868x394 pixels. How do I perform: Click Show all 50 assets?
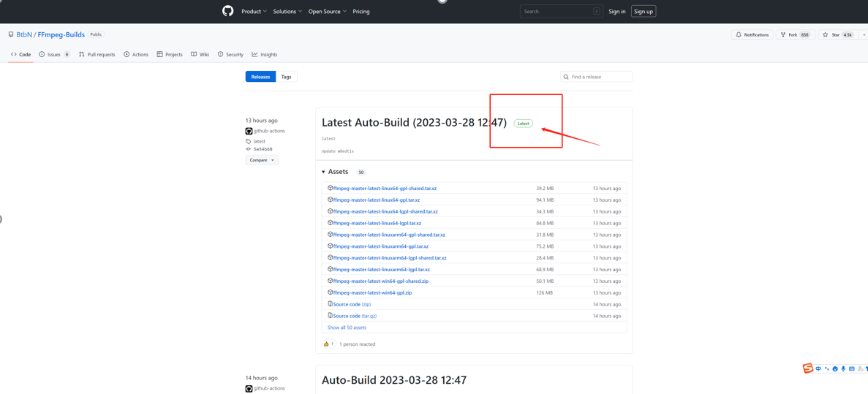pyautogui.click(x=347, y=327)
